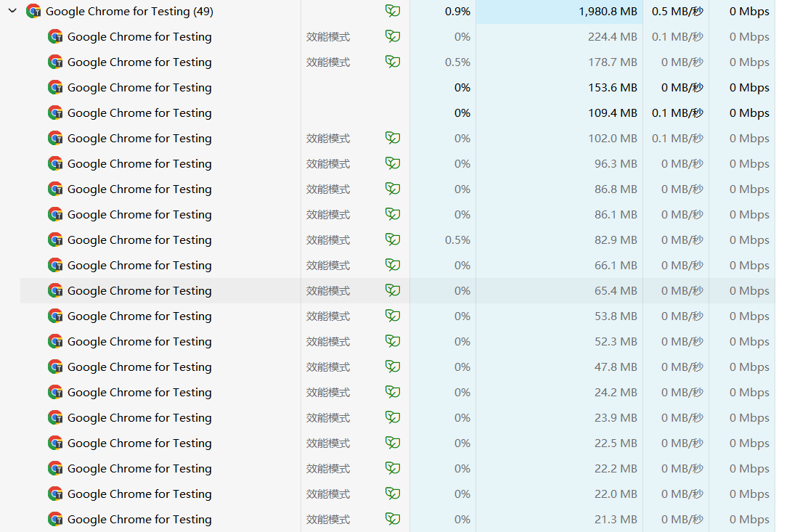The width and height of the screenshot is (792, 532).
Task: Click the Chrome icon in the 102.0 MB row
Action: click(x=55, y=138)
